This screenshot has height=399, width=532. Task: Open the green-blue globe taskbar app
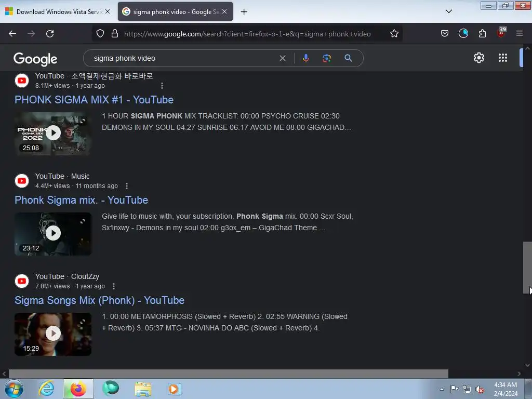[x=111, y=389]
